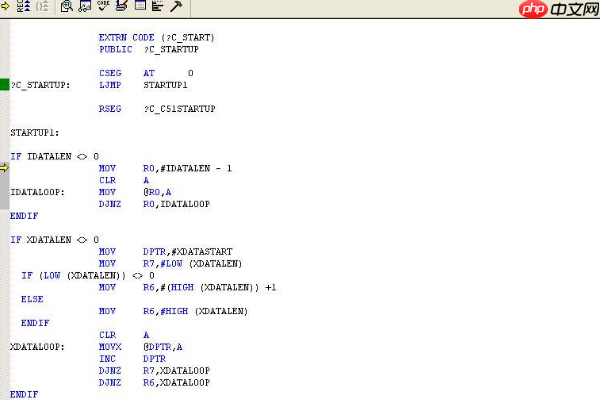The image size is (600, 400).
Task: Click the word 'PUBLIC' in the code
Action: tap(116, 49)
